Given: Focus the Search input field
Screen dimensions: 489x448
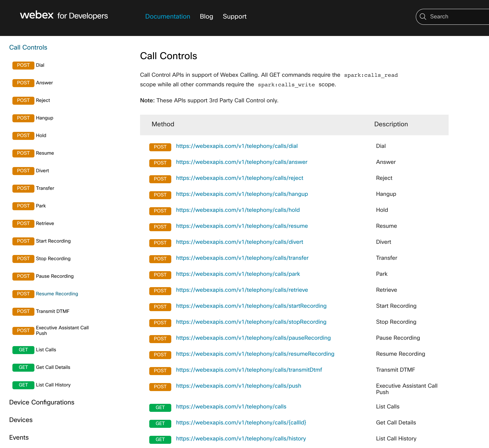Looking at the screenshot, I should 456,16.
